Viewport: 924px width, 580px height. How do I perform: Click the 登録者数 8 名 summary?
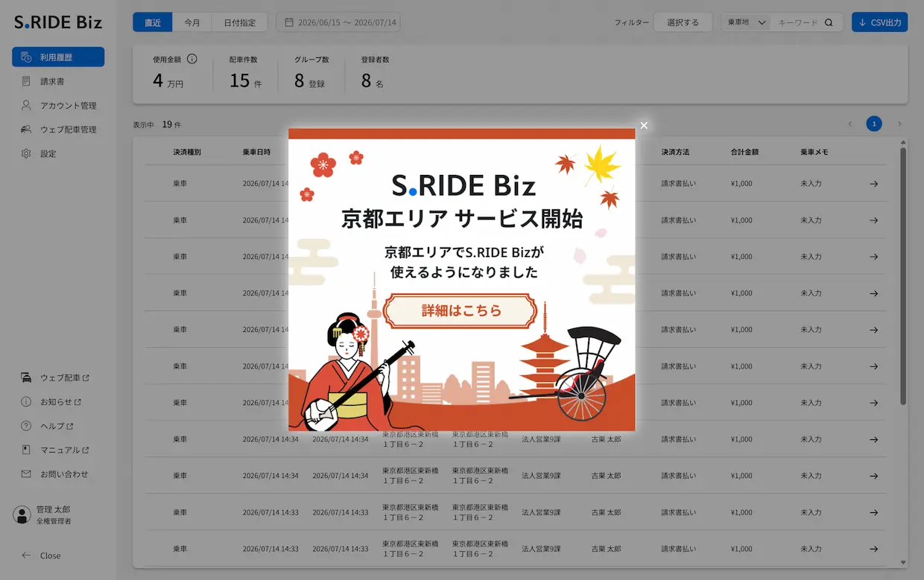click(x=375, y=72)
